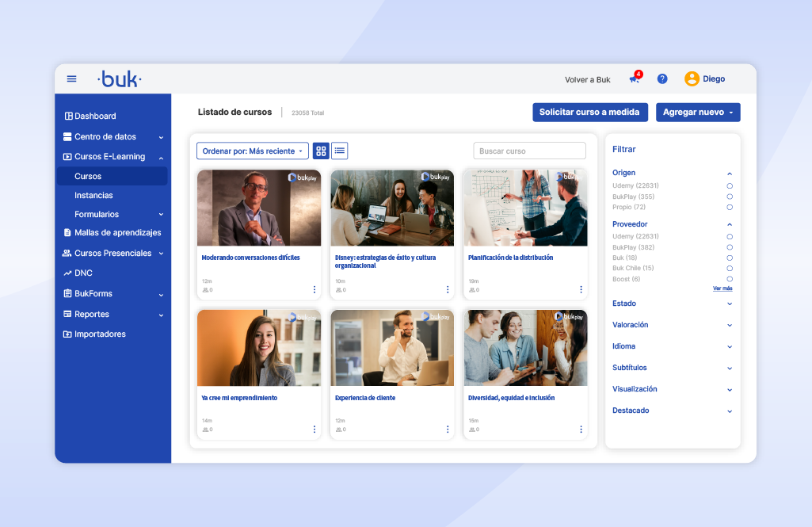Image resolution: width=812 pixels, height=527 pixels.
Task: Open the DNC section icon
Action: coord(67,273)
